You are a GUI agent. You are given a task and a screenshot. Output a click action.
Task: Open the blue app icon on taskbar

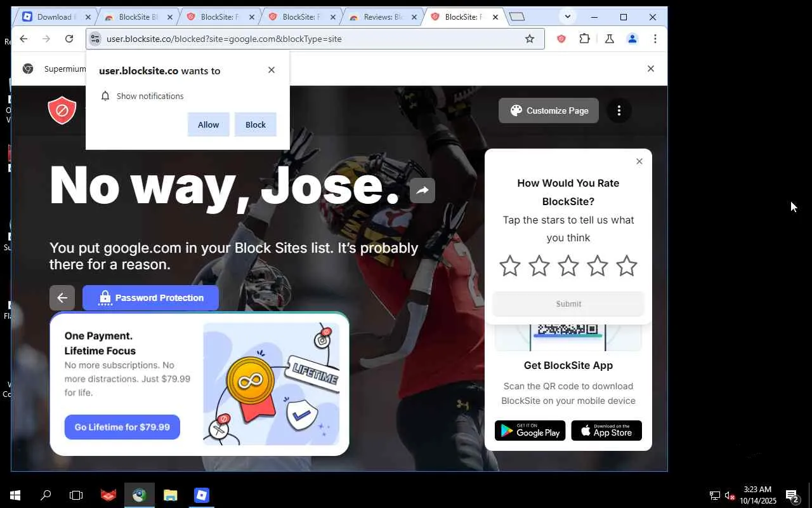click(x=202, y=495)
